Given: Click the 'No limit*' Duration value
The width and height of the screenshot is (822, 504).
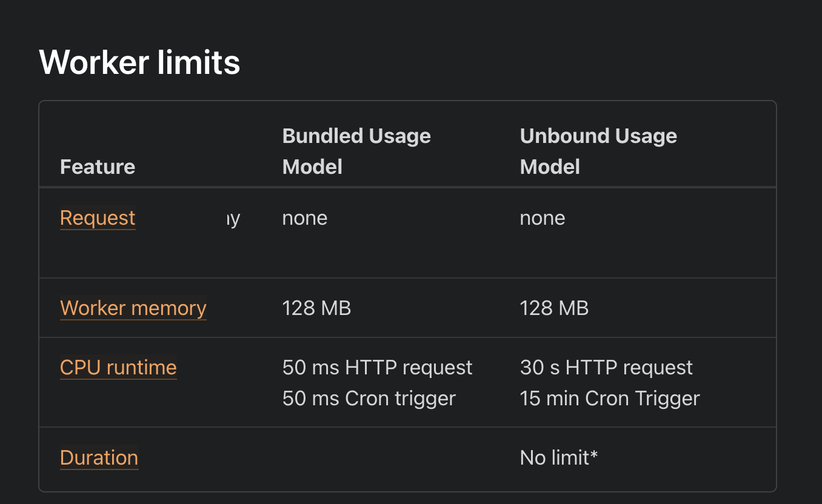Looking at the screenshot, I should pos(555,458).
